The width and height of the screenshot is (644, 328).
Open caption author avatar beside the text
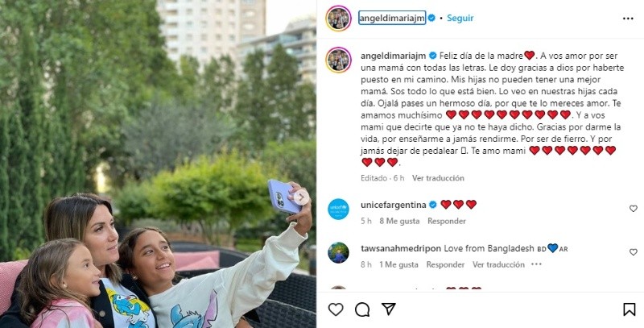click(x=338, y=60)
